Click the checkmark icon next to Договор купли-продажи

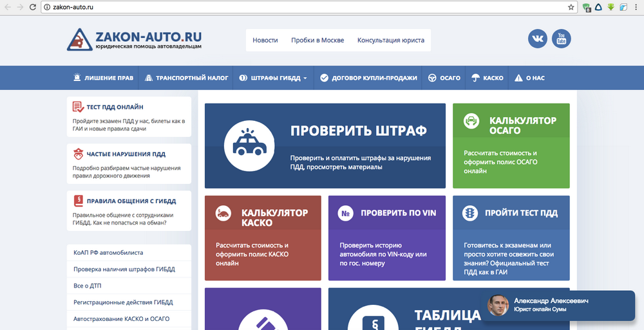click(x=324, y=78)
